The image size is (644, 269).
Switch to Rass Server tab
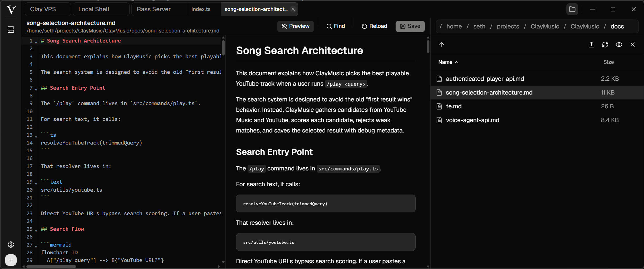[159, 9]
